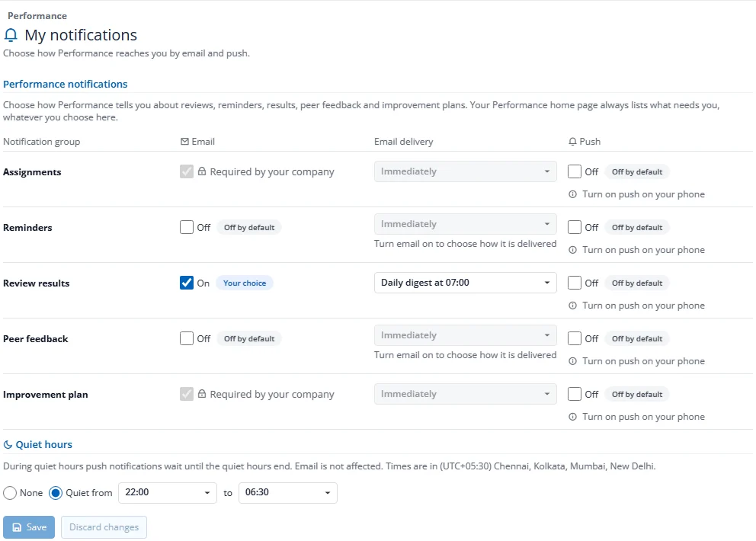Open the quiet hours start time 22:00 dropdown
The image size is (756, 541).
pos(168,493)
